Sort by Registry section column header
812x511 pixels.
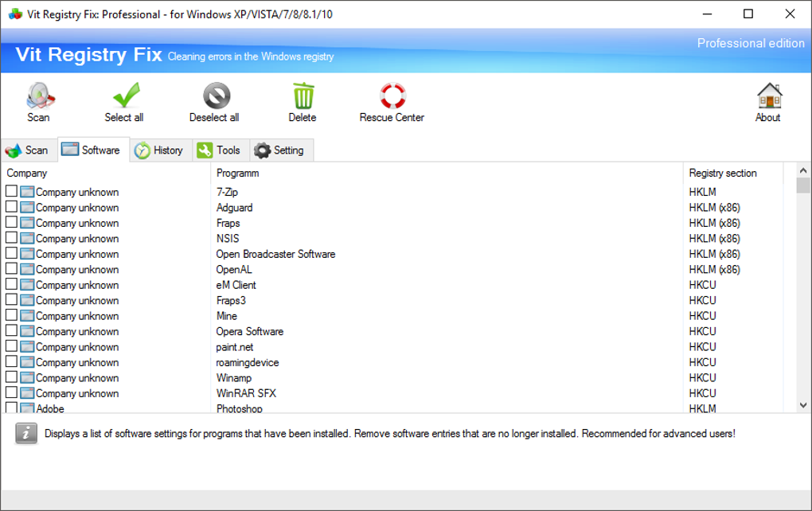pyautogui.click(x=733, y=173)
